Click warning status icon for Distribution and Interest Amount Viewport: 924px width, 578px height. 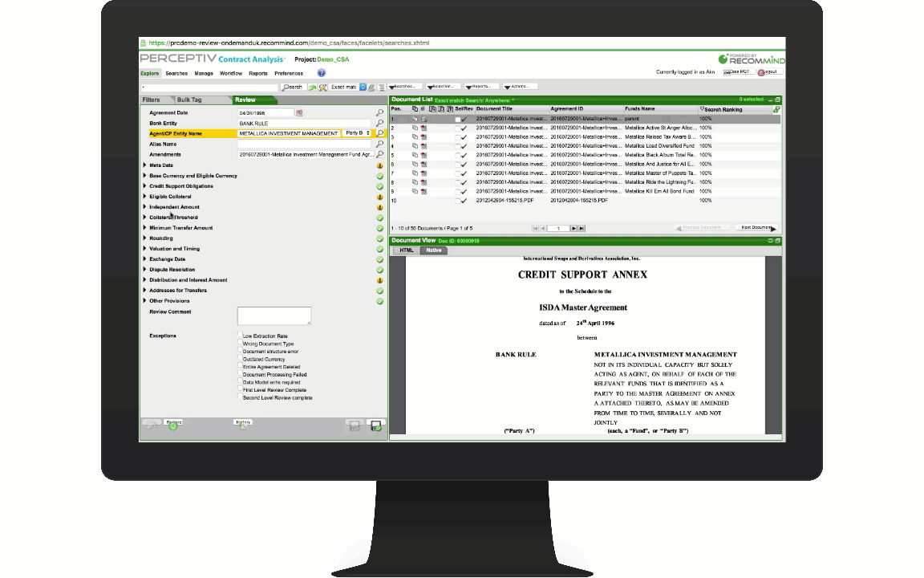click(380, 280)
